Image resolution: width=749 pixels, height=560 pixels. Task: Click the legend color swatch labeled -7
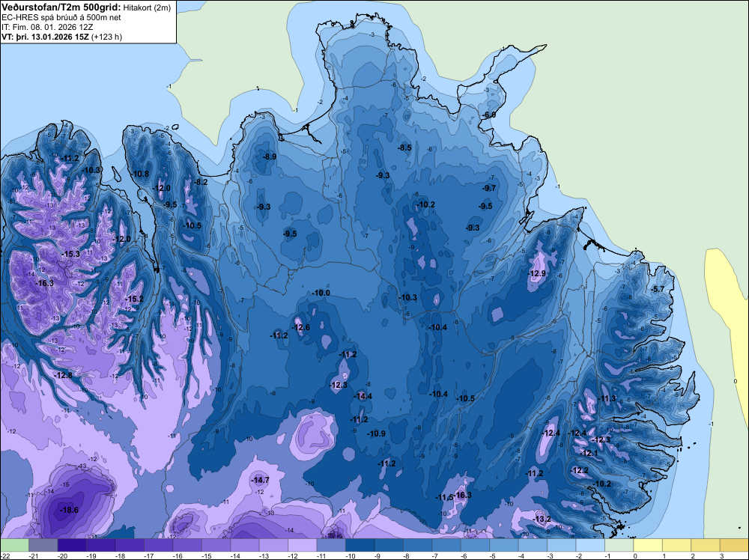446,545
